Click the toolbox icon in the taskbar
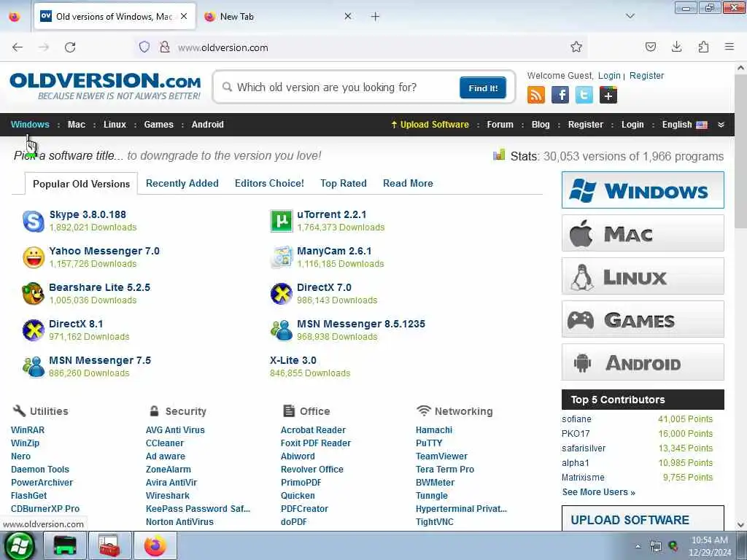This screenshot has height=560, width=747. (110, 545)
